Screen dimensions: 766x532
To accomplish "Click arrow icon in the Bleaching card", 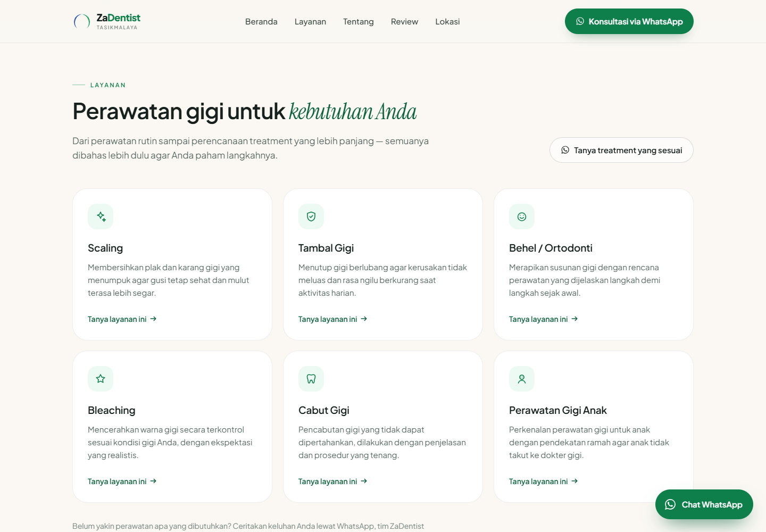I will tap(153, 481).
